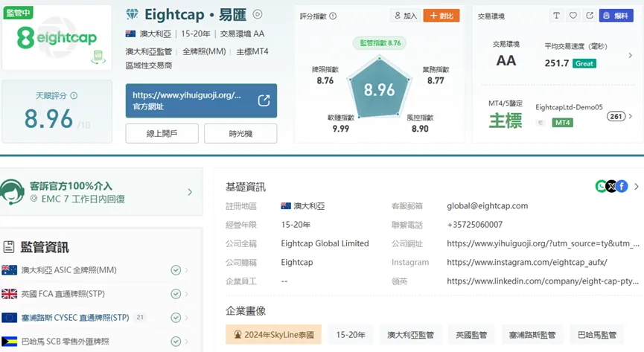Open official website yihuiguoji.org button

pyautogui.click(x=201, y=100)
